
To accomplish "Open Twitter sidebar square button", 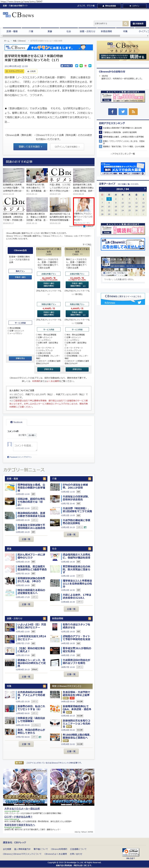I will 123,112.
